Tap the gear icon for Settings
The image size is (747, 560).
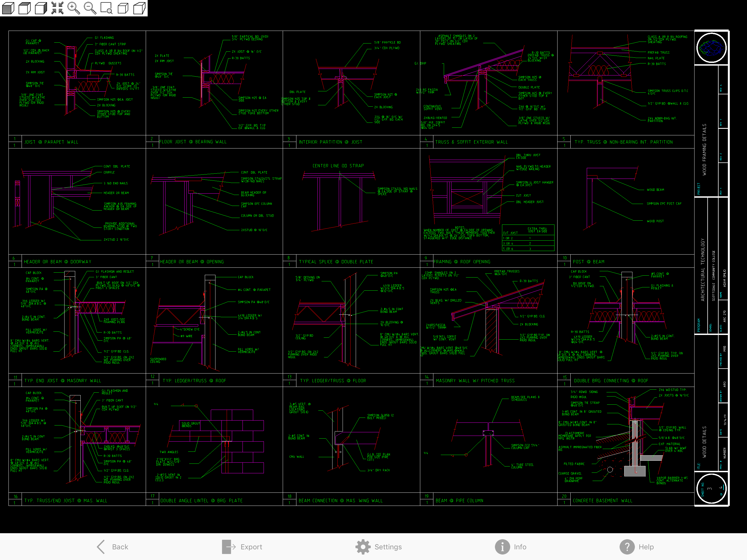[x=363, y=547]
